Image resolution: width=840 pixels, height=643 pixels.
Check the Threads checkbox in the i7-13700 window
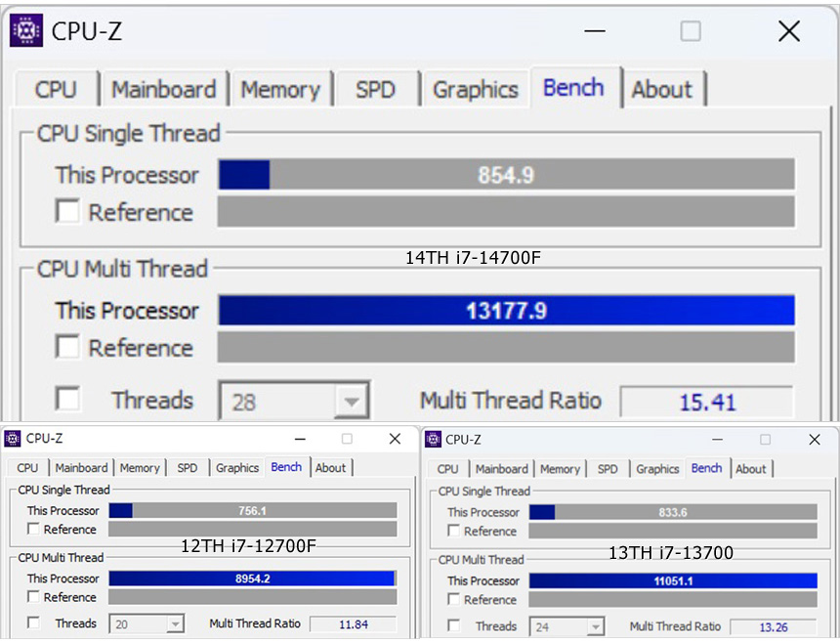coord(455,625)
